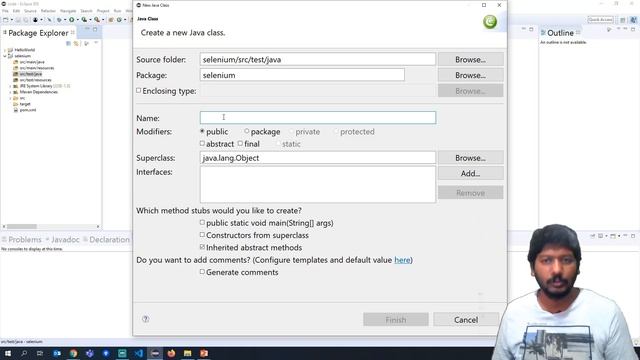Open Visual Studio Code from the taskbar
Viewport: 640px width, 360px height.
(138, 353)
